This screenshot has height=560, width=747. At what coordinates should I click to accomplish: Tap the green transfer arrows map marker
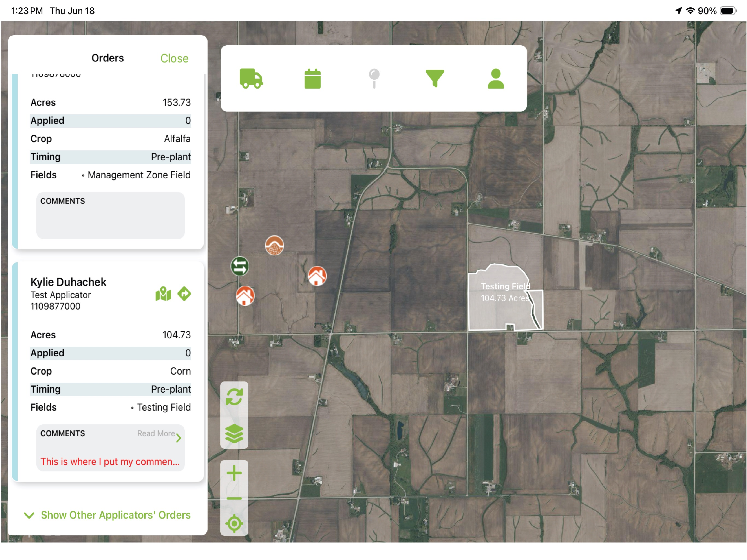pos(240,266)
